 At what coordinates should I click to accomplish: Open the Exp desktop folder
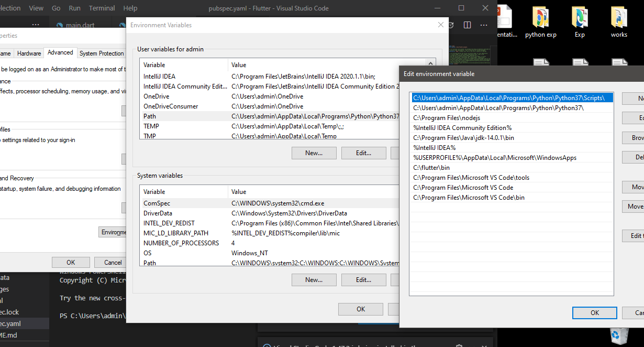point(580,22)
